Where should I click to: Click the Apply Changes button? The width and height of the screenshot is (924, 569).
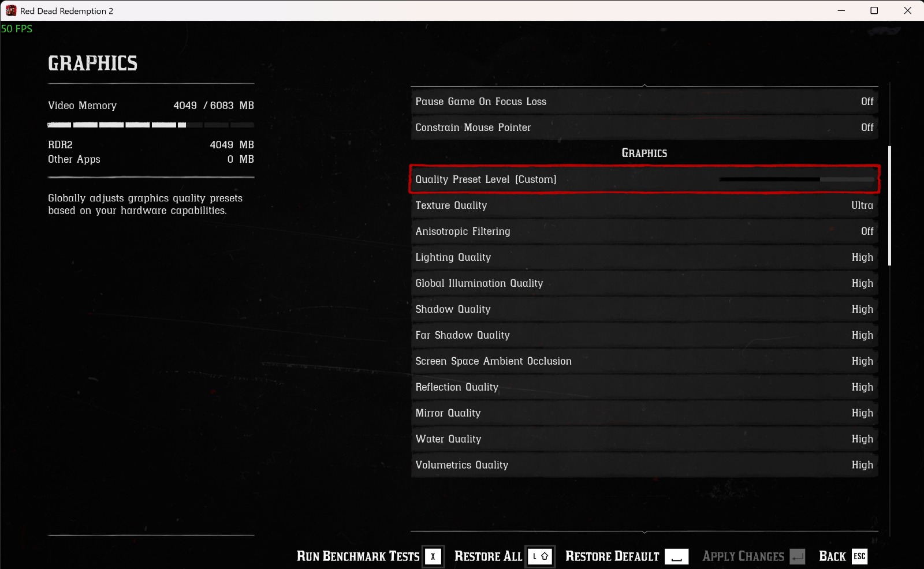pos(743,556)
